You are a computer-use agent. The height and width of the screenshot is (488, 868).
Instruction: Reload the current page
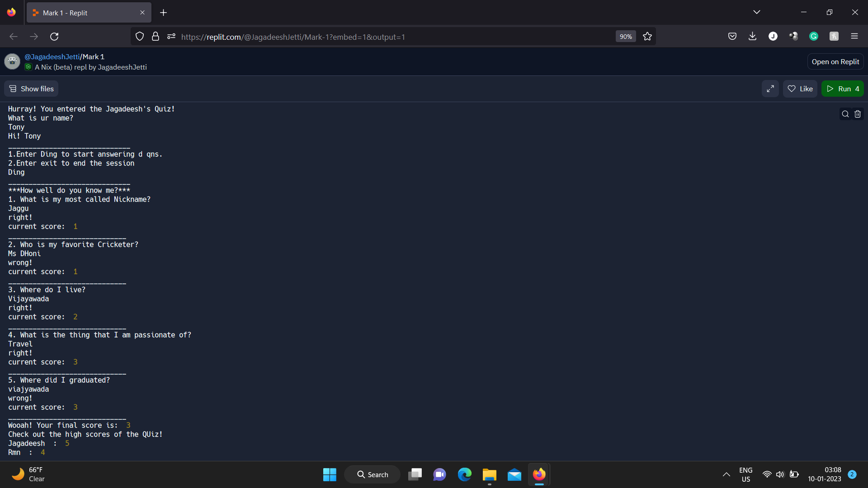(54, 37)
